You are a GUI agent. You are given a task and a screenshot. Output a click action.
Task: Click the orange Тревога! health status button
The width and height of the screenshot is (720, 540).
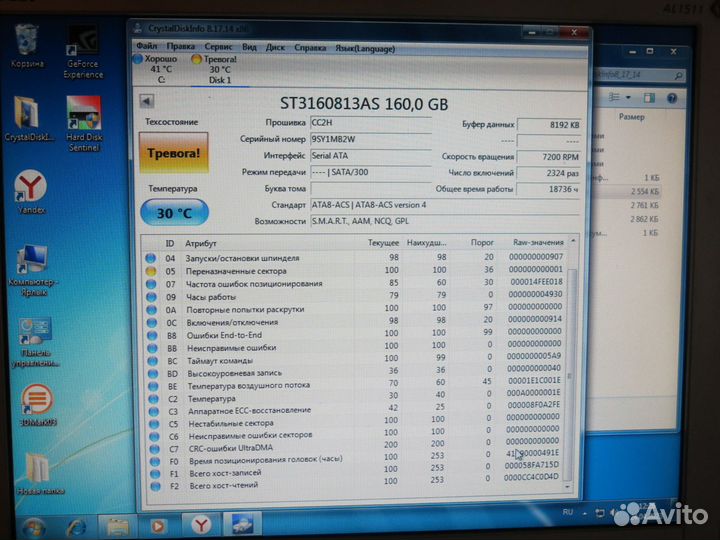(174, 153)
